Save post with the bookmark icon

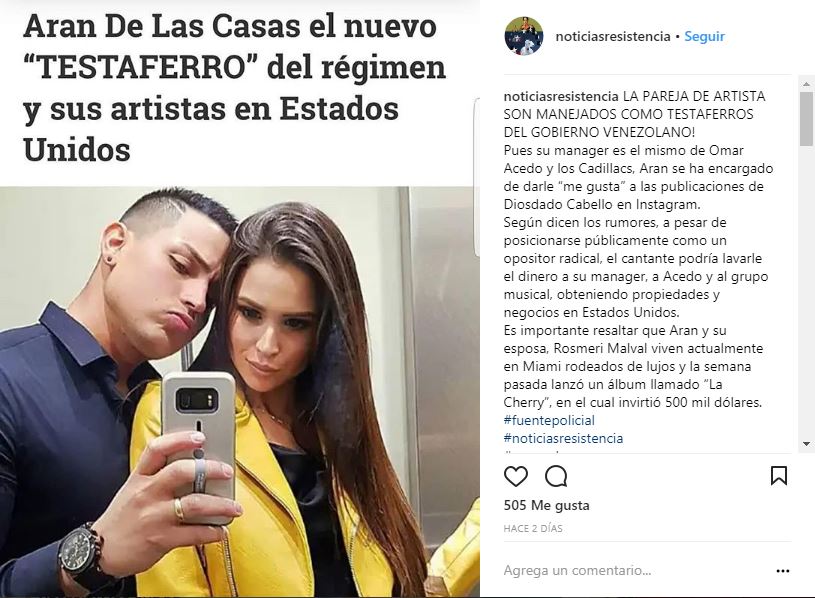point(779,475)
